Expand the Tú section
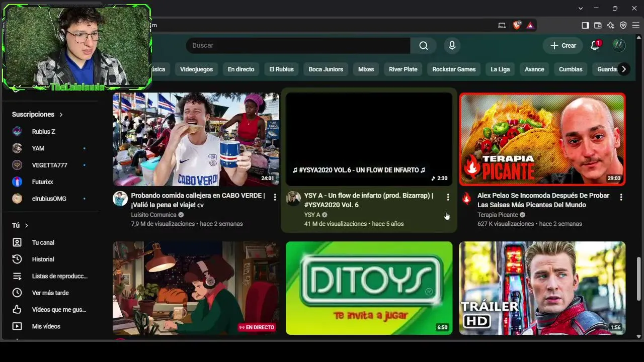Image resolution: width=644 pixels, height=362 pixels. click(x=20, y=225)
